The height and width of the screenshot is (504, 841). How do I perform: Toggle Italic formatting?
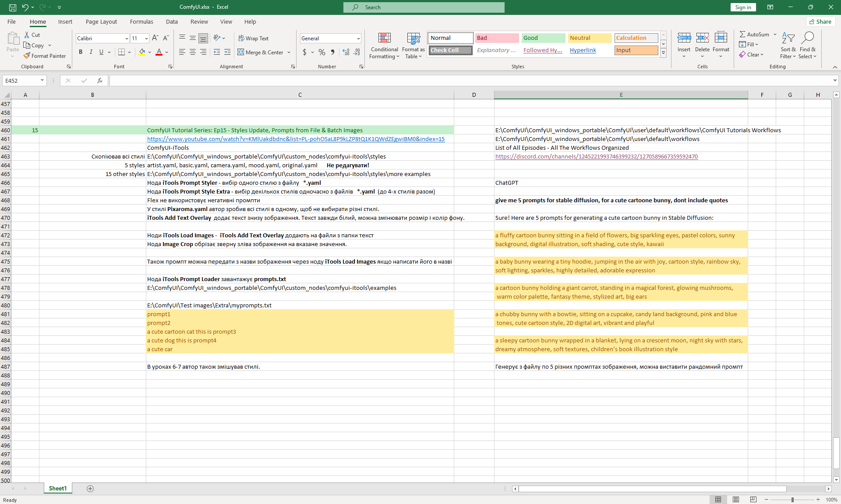[x=91, y=52]
